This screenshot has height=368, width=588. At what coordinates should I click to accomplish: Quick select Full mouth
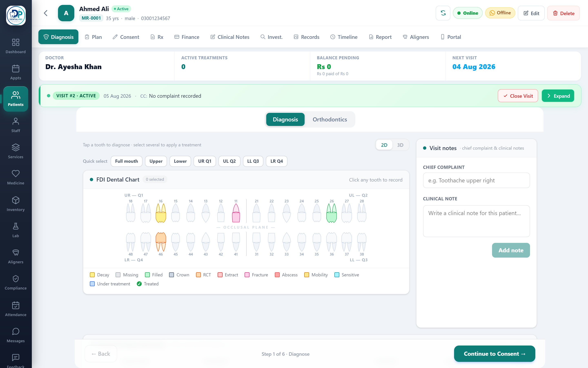[126, 161]
